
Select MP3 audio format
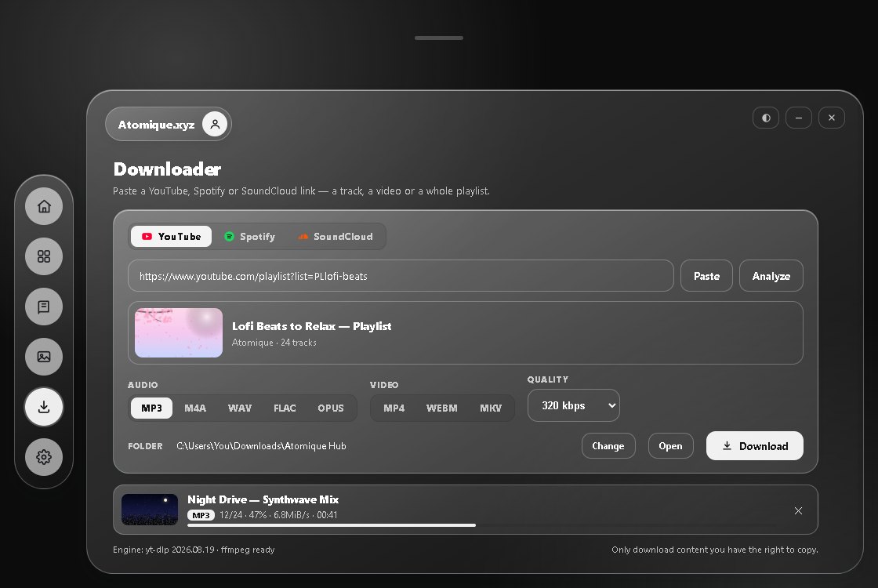point(152,408)
